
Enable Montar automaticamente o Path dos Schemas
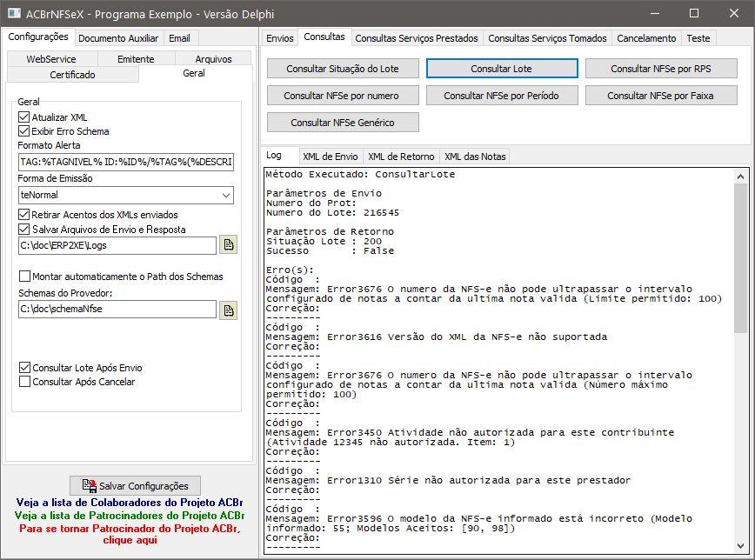click(24, 277)
